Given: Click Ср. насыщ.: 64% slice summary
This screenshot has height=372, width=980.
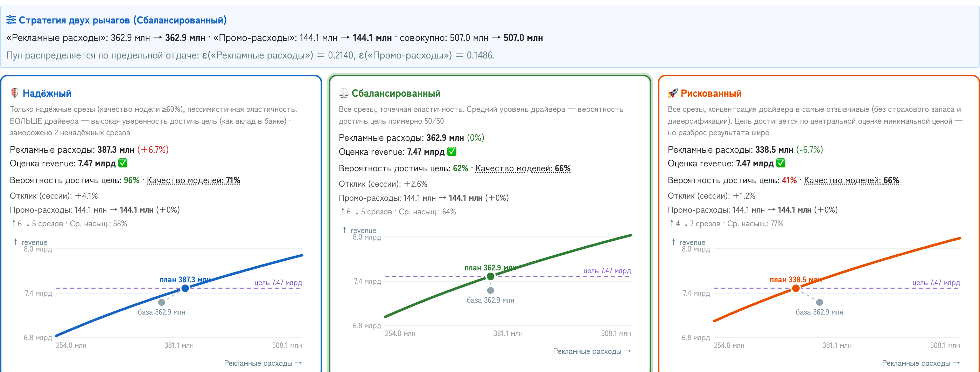Looking at the screenshot, I should 427,212.
